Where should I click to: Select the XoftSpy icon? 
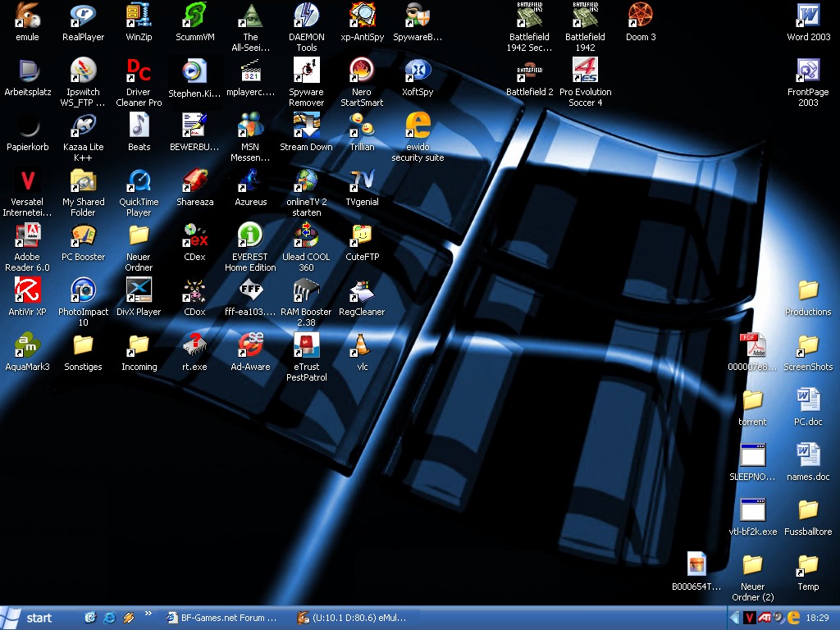click(x=418, y=76)
